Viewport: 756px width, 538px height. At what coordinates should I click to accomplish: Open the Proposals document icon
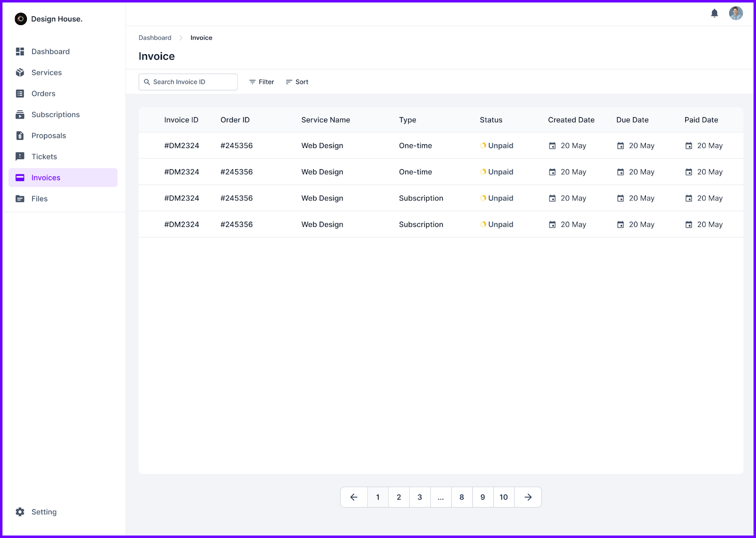pos(20,136)
